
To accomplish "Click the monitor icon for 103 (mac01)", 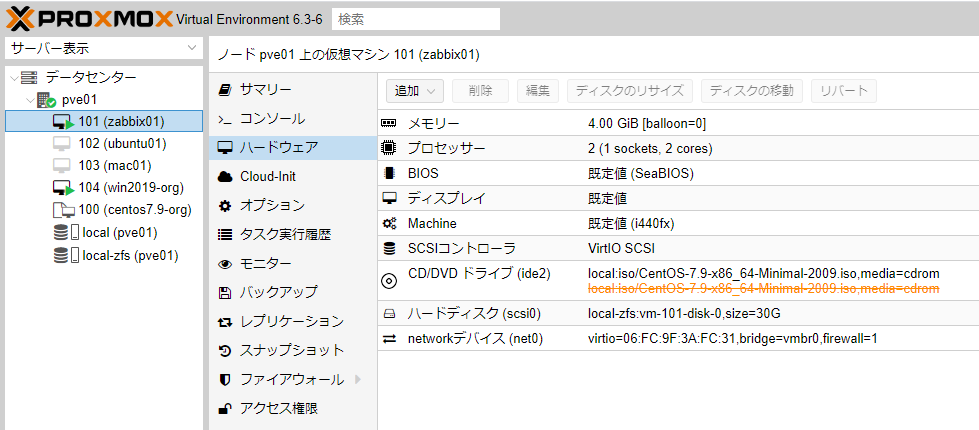I will pos(62,165).
